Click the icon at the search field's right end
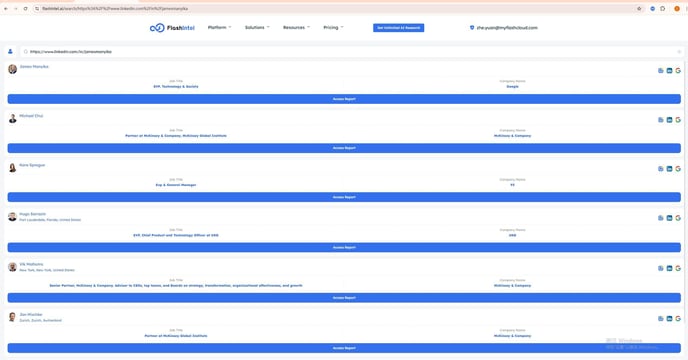 click(x=679, y=52)
